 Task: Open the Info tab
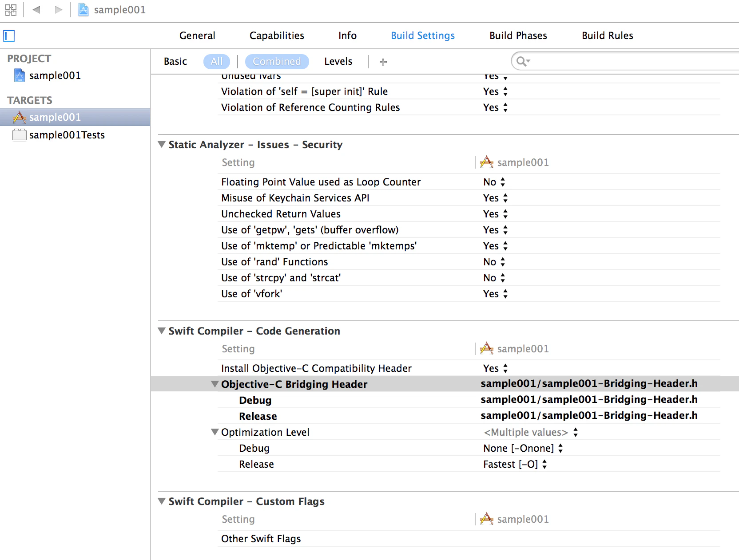coord(347,35)
